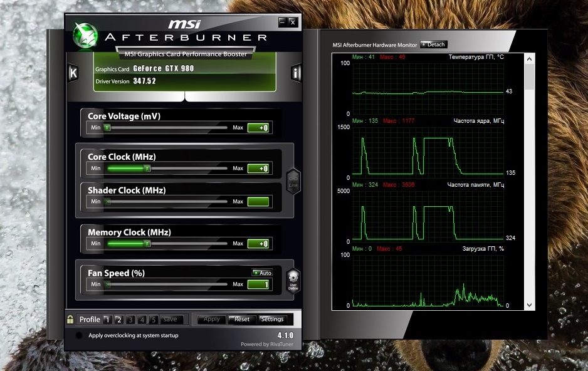Click the Fan Speed slider track
The image size is (588, 371).
pyautogui.click(x=167, y=285)
